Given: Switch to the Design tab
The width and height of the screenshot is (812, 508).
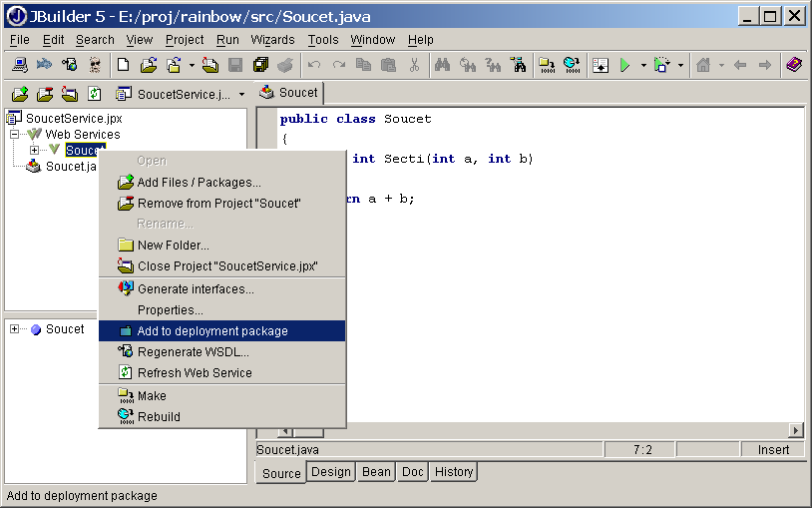Looking at the screenshot, I should (x=330, y=472).
